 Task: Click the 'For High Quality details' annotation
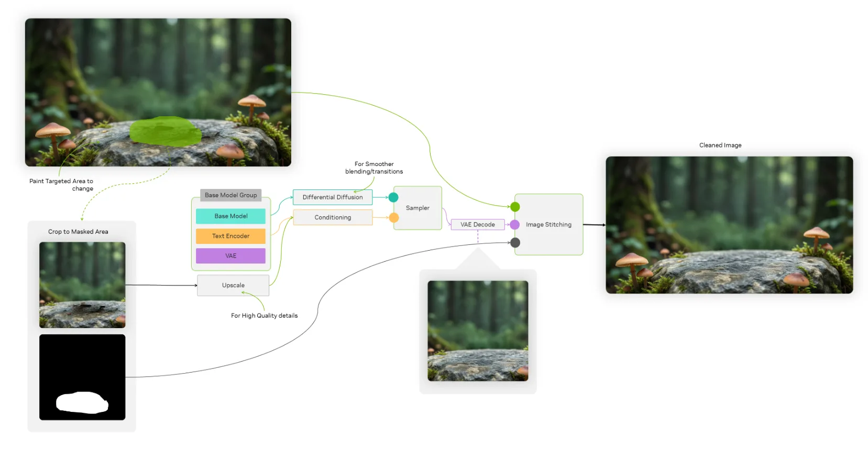(x=265, y=316)
